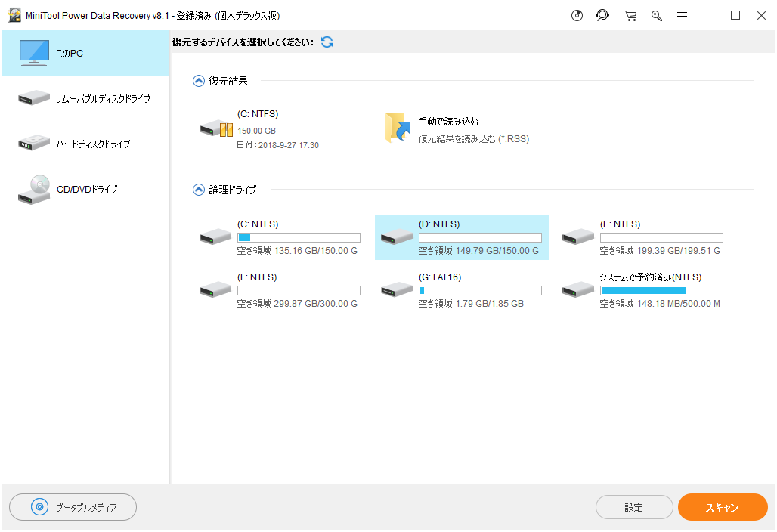This screenshot has width=777, height=532.
Task: Open 設定 settings button
Action: click(x=634, y=507)
